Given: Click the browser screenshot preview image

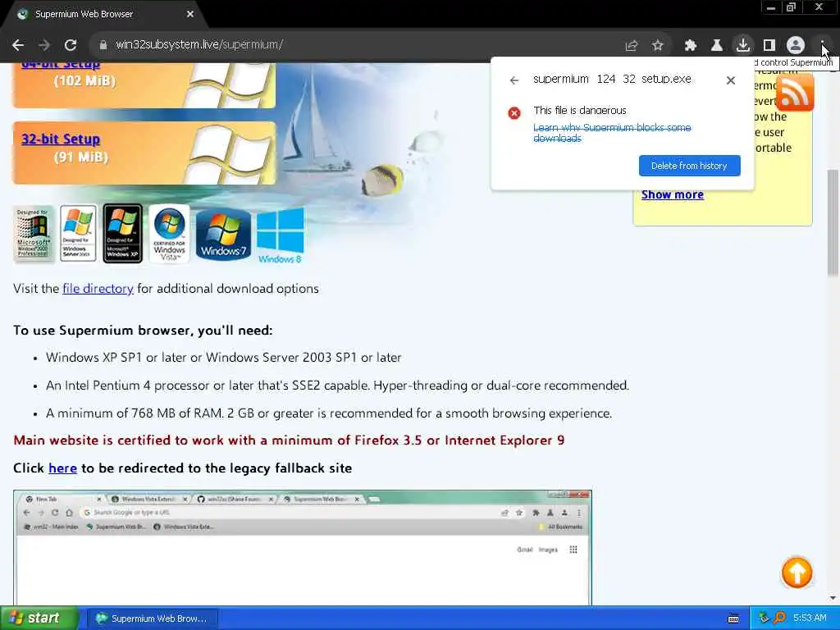Looking at the screenshot, I should [x=303, y=547].
